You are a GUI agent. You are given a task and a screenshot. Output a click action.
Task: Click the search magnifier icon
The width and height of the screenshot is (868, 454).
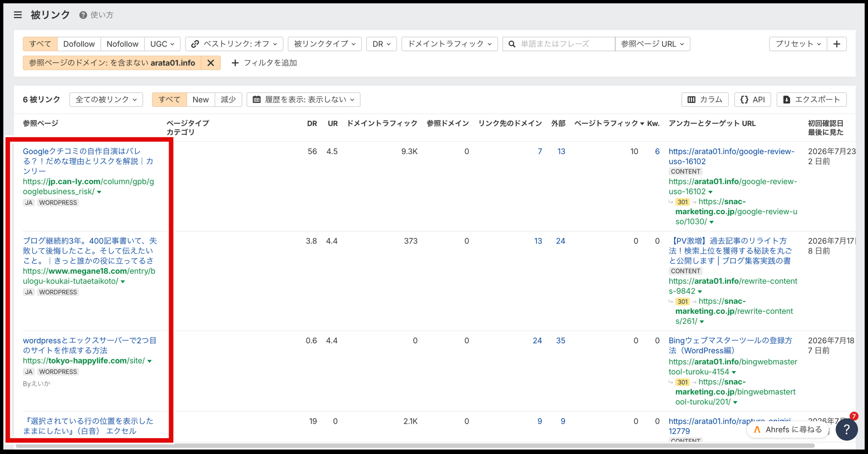pos(512,44)
